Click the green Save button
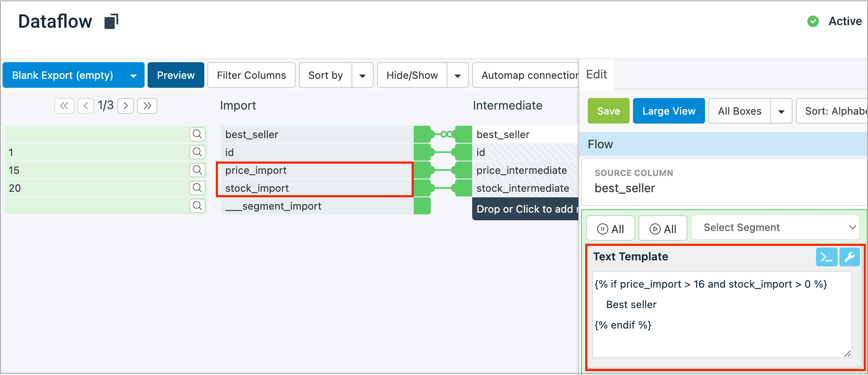Image resolution: width=868 pixels, height=375 pixels. (x=608, y=111)
